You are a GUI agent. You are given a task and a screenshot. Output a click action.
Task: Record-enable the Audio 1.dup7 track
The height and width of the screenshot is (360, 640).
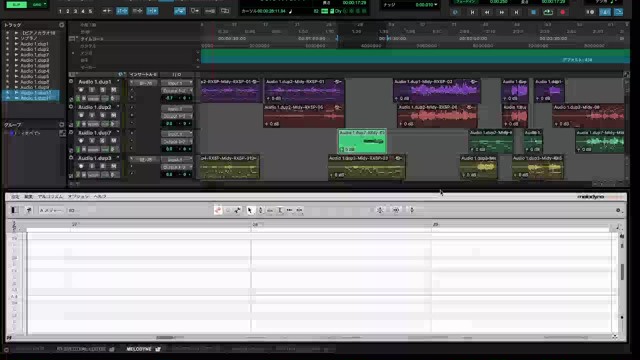(x=81, y=140)
